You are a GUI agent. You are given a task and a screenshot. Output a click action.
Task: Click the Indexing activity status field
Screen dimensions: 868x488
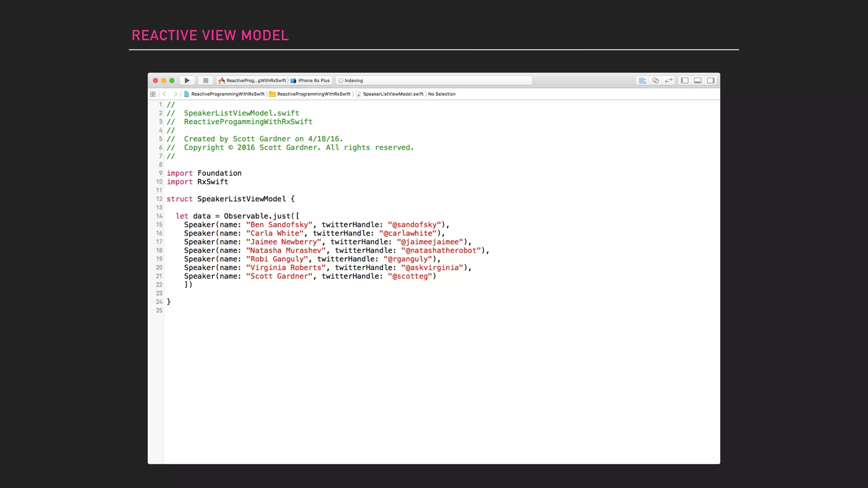(x=434, y=80)
